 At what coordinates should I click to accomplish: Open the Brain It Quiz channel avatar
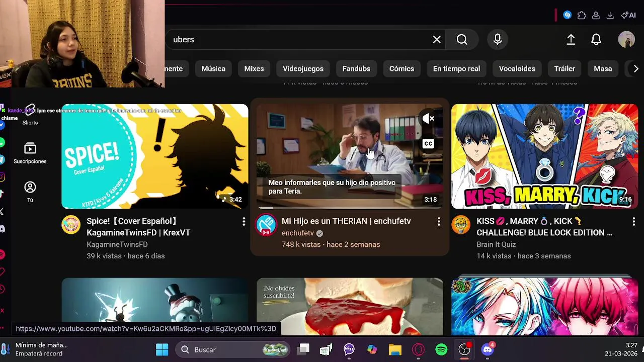coord(461,225)
